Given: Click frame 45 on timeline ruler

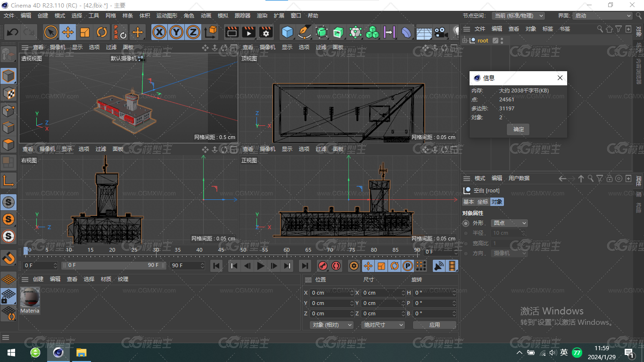Looking at the screenshot, I should 221,250.
